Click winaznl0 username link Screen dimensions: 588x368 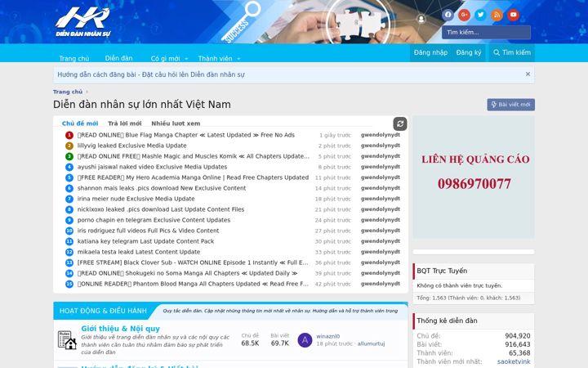click(x=327, y=336)
